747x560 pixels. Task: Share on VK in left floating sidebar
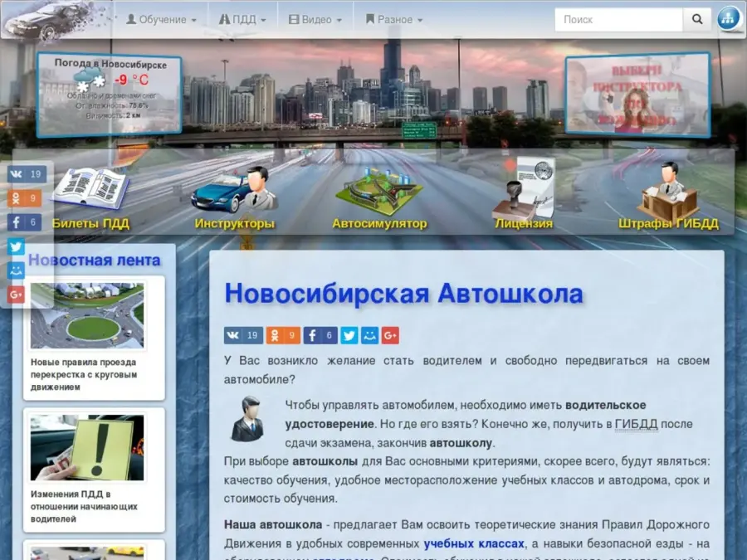pyautogui.click(x=26, y=174)
